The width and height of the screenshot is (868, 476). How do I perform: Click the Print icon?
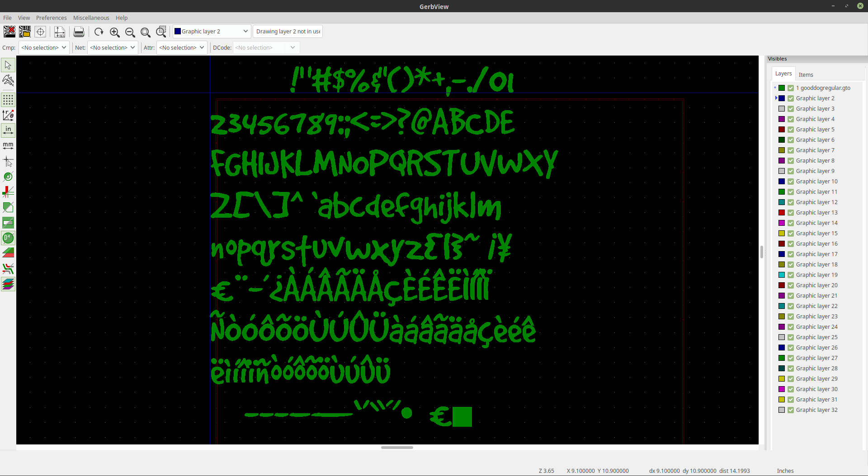[x=79, y=32]
